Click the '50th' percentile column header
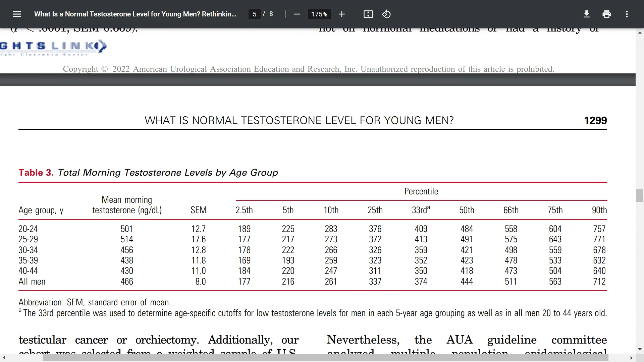 (467, 210)
